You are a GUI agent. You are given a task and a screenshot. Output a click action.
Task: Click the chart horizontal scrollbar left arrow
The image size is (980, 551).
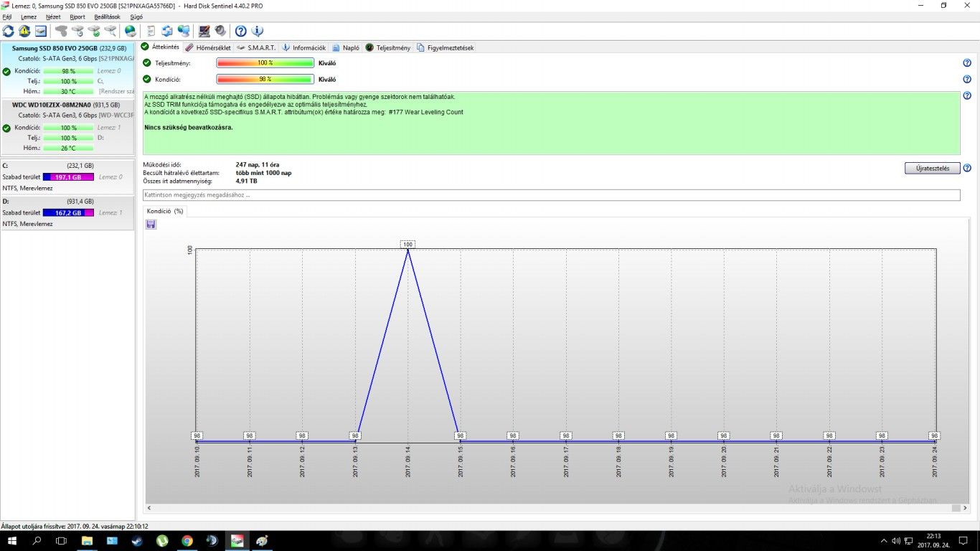point(149,508)
